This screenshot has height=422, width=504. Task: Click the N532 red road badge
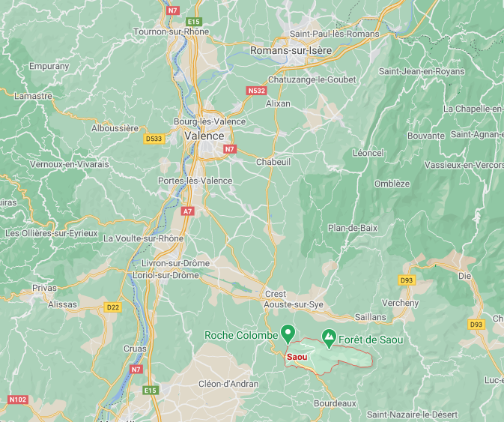[257, 91]
